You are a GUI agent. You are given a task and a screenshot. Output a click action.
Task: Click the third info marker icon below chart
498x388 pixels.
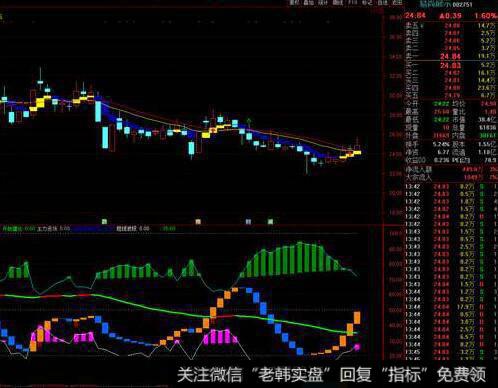point(248,221)
